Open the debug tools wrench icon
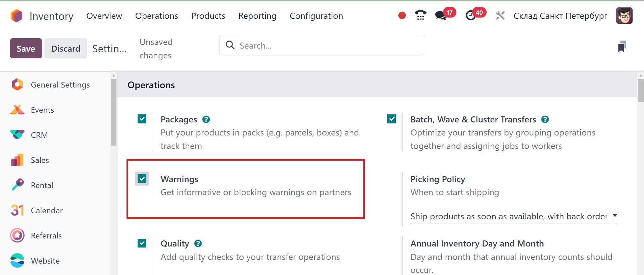Viewport: 644px width, 275px height. click(500, 16)
